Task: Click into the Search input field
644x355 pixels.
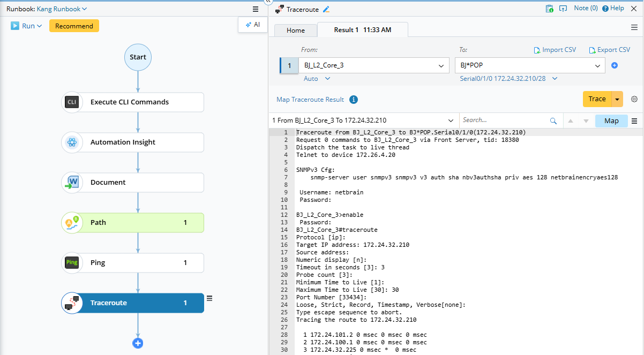Action: tap(504, 120)
